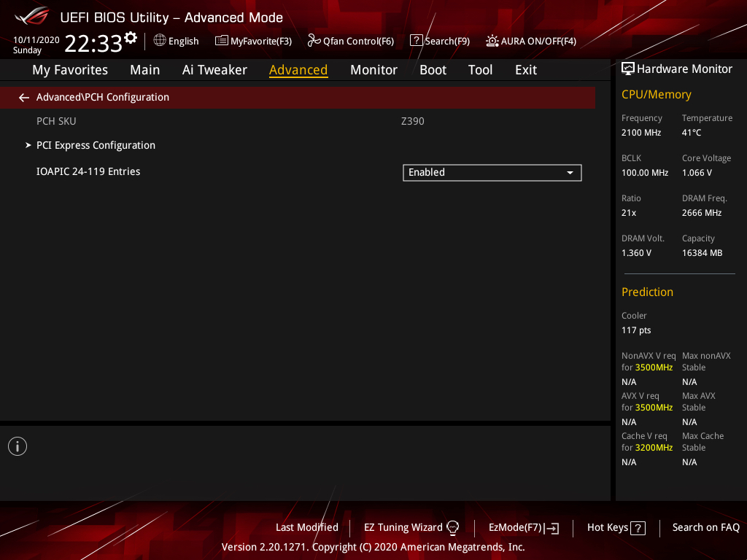The image size is (747, 560).
Task: Click the Search question mark icon
Action: [x=416, y=41]
